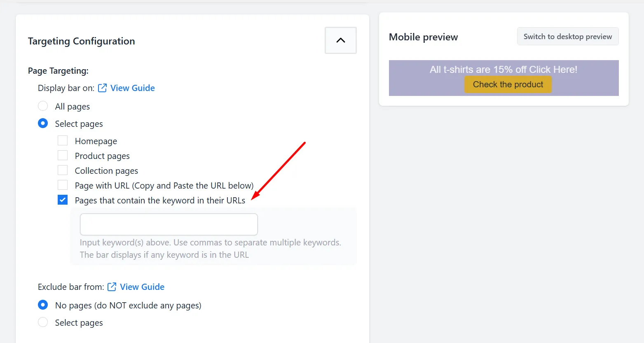Click the Homepage label text
The image size is (644, 343).
[96, 141]
